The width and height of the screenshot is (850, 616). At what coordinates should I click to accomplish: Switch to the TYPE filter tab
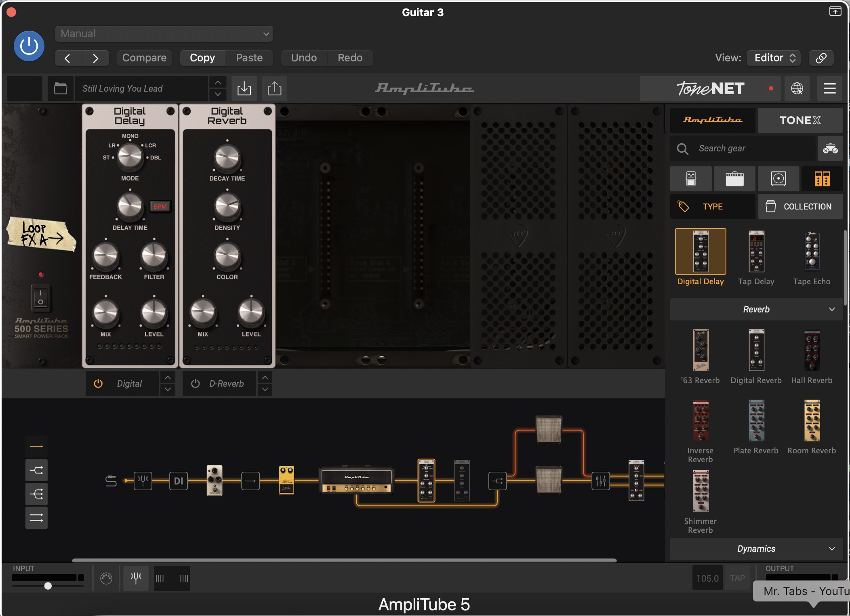(x=713, y=206)
